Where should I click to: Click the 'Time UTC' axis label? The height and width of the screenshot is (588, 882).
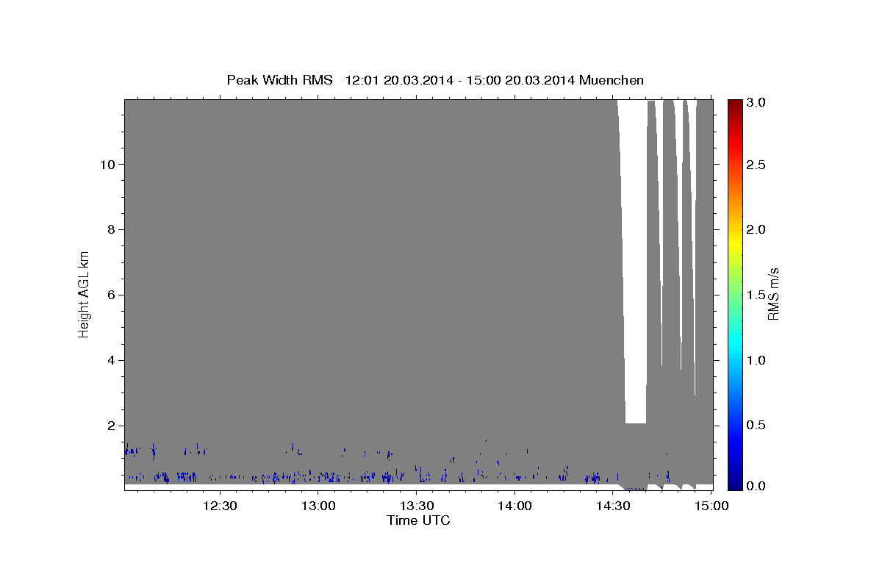click(418, 520)
